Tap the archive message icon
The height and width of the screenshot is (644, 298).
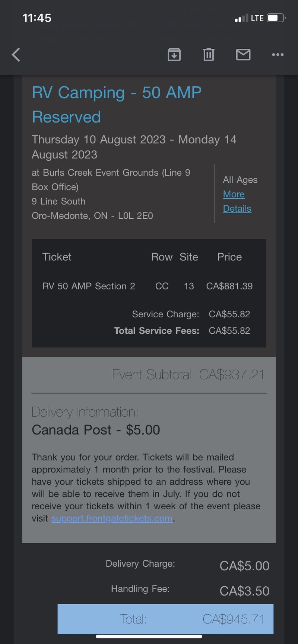tap(174, 55)
